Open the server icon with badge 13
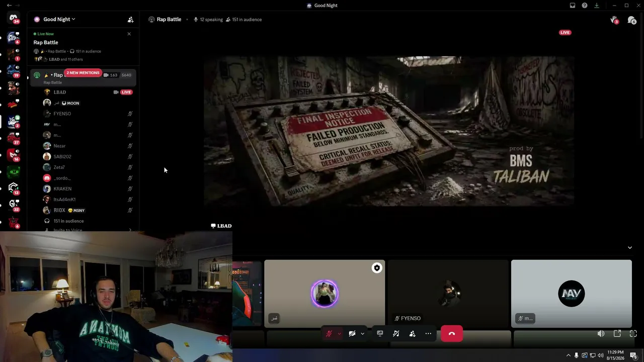 pos(14,188)
